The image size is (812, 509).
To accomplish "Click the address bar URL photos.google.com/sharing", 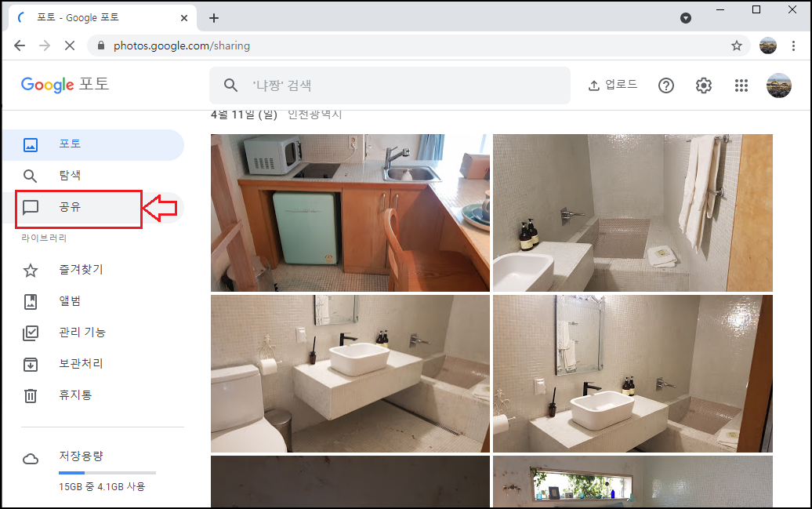I will pyautogui.click(x=182, y=45).
